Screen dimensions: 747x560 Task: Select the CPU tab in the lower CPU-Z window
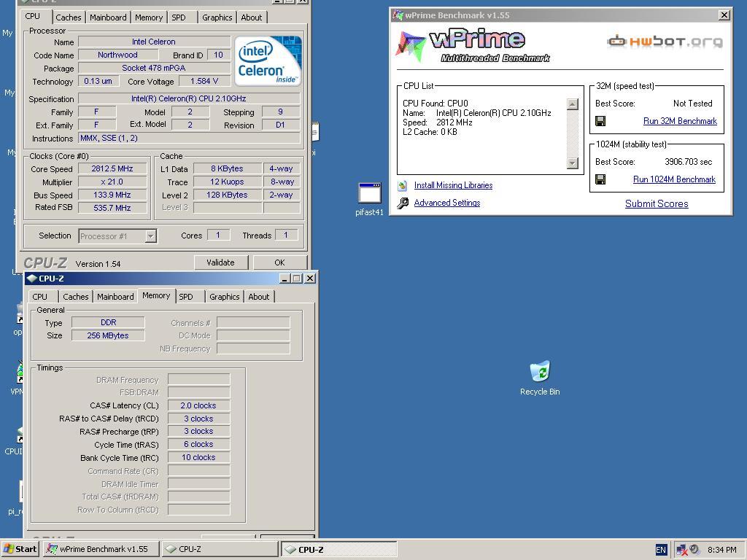[40, 297]
